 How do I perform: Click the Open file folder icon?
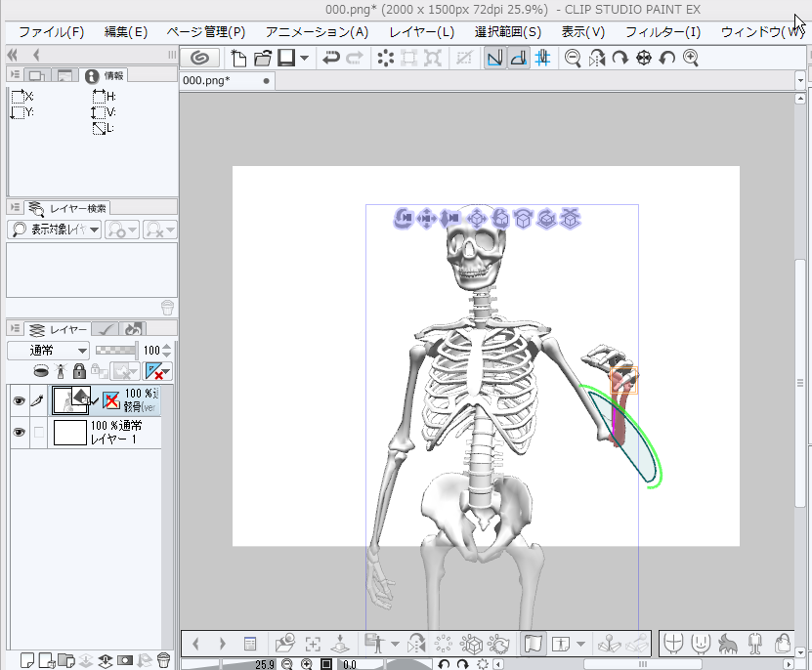(263, 58)
